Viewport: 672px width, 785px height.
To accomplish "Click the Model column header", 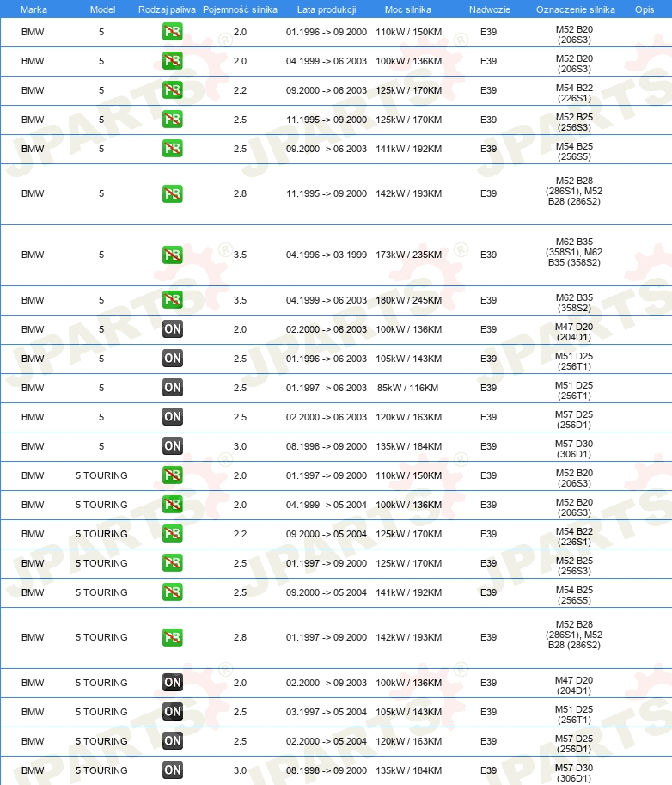I will (x=102, y=9).
